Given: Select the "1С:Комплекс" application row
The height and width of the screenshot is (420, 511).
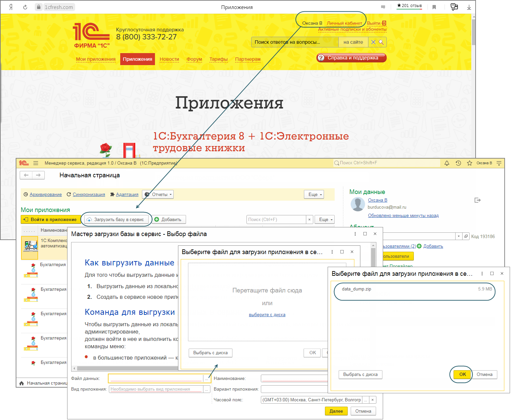Looking at the screenshot, I should 44,247.
